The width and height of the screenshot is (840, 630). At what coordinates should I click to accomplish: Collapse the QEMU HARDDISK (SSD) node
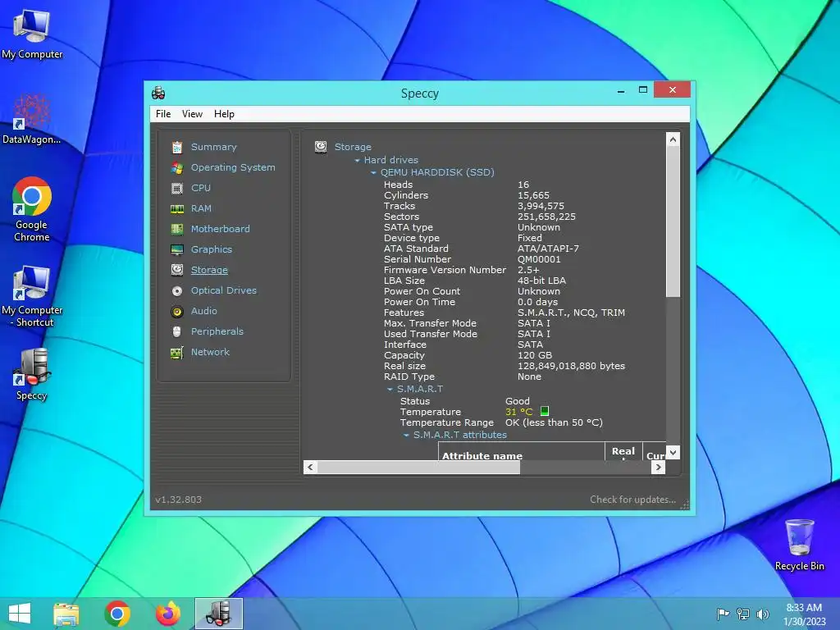coord(373,172)
